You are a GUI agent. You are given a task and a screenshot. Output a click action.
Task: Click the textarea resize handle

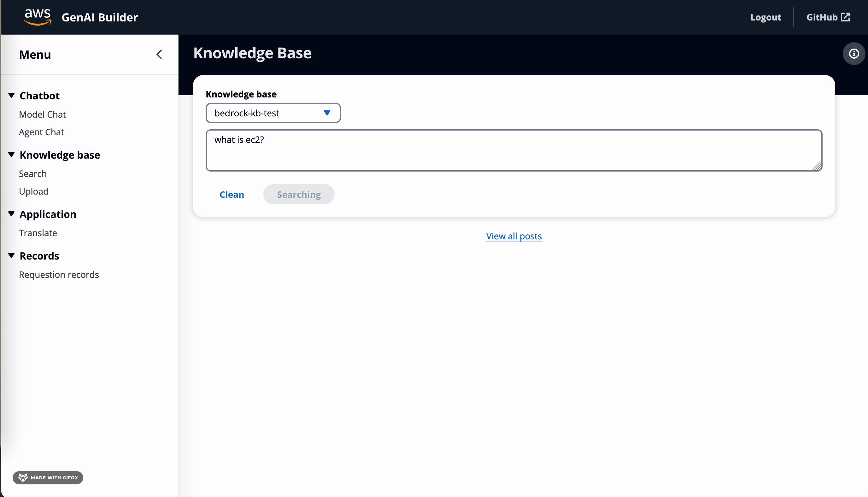[817, 166]
